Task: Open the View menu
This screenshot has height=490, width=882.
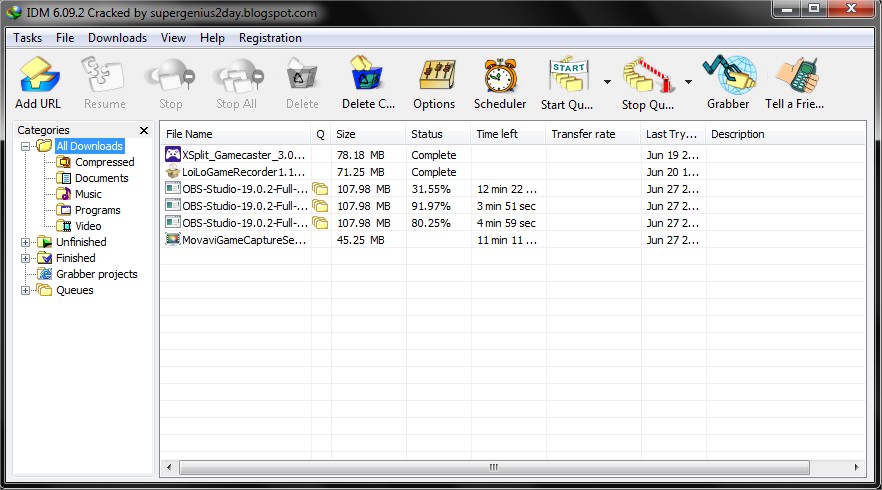Action: pyautogui.click(x=173, y=38)
